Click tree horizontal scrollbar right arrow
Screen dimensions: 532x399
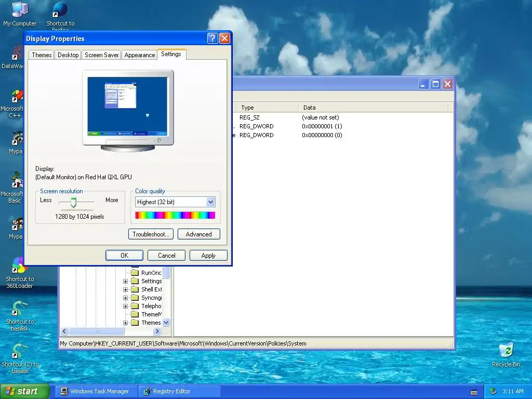click(x=157, y=331)
